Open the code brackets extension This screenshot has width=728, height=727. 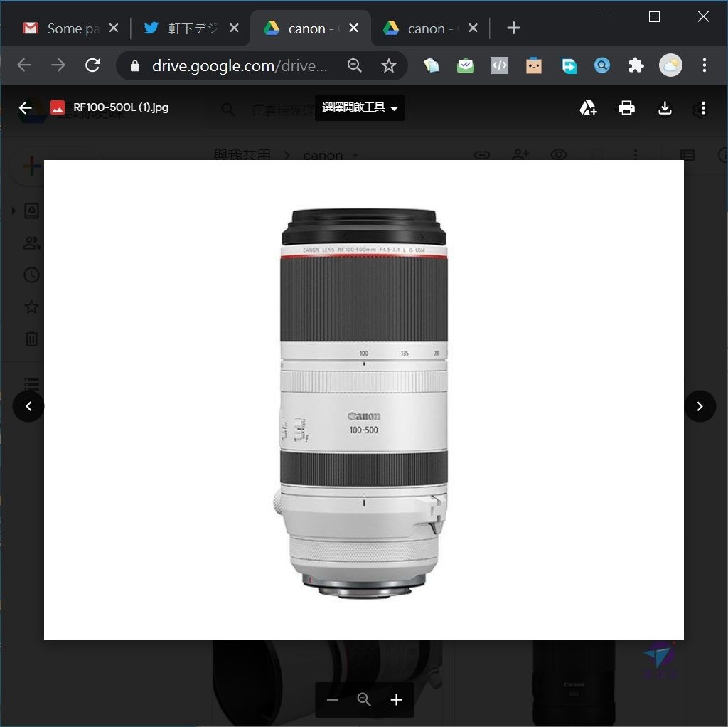click(x=500, y=65)
